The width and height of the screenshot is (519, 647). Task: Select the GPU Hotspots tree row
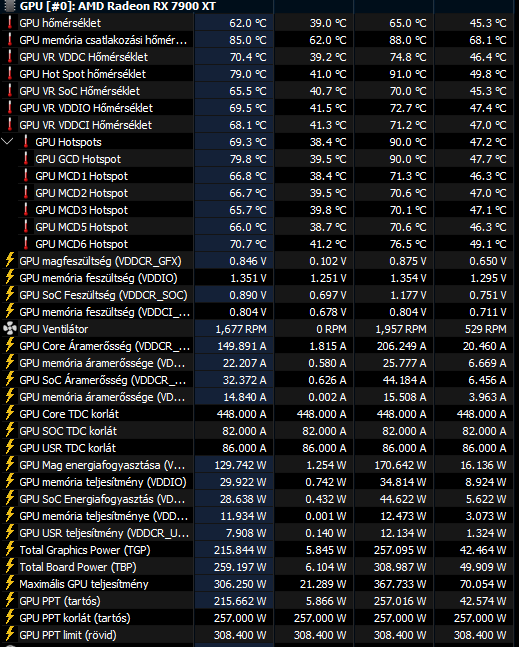pyautogui.click(x=260, y=142)
